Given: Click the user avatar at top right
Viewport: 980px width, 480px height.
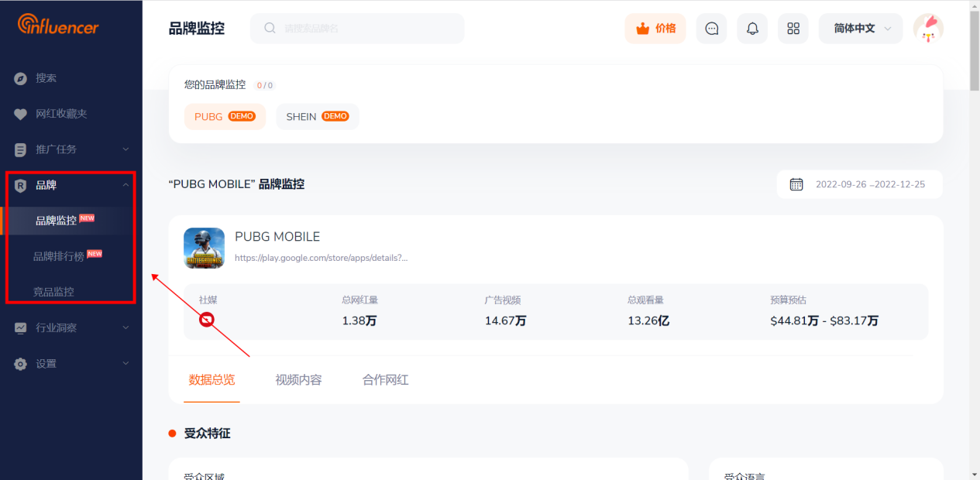Looking at the screenshot, I should click(x=928, y=29).
